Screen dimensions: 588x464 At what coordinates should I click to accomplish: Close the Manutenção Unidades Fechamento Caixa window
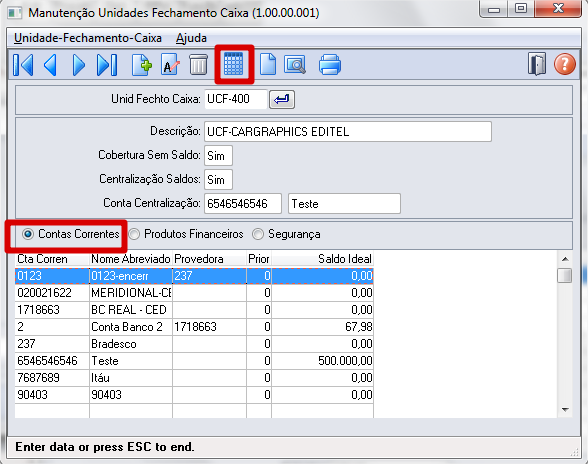[559, 9]
